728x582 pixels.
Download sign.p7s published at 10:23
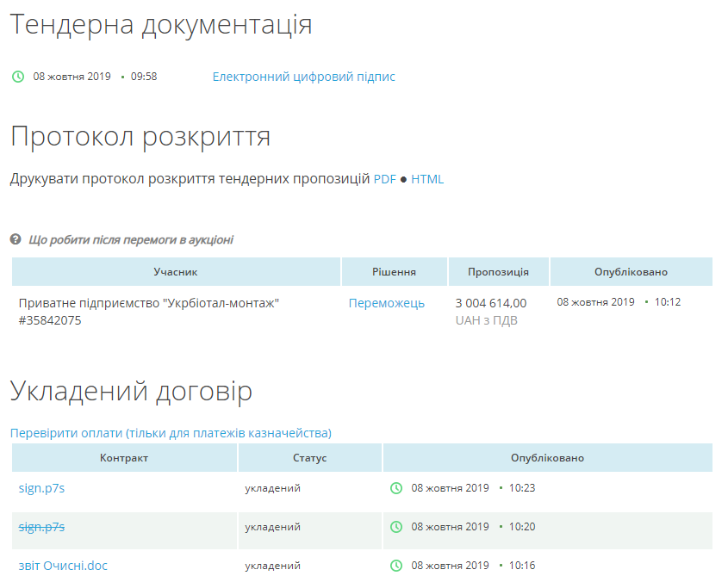click(x=41, y=488)
